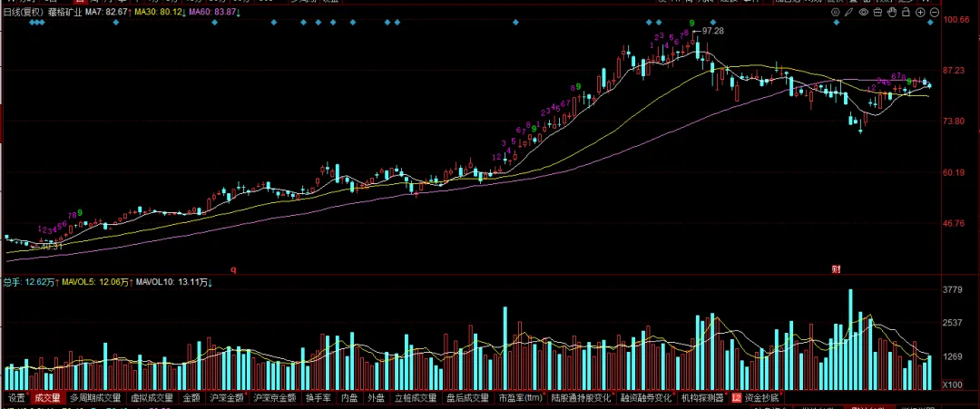Click the X100 volume scale label
The height and width of the screenshot is (409, 980).
(955, 385)
